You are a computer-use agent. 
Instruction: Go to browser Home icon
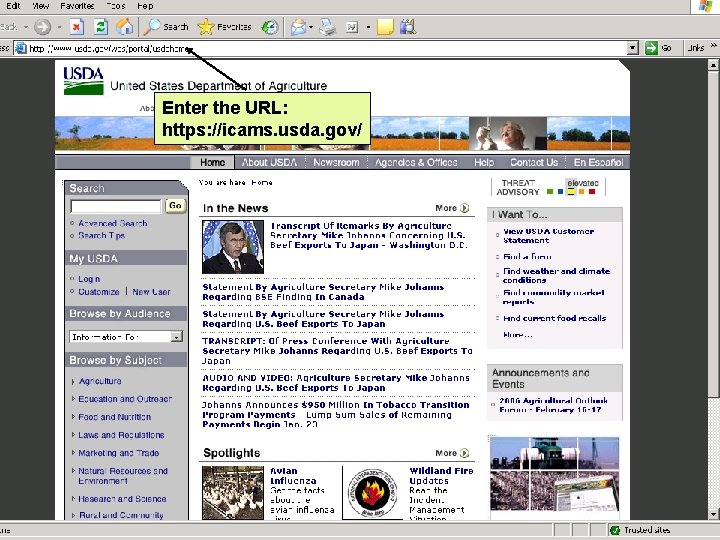[124, 27]
